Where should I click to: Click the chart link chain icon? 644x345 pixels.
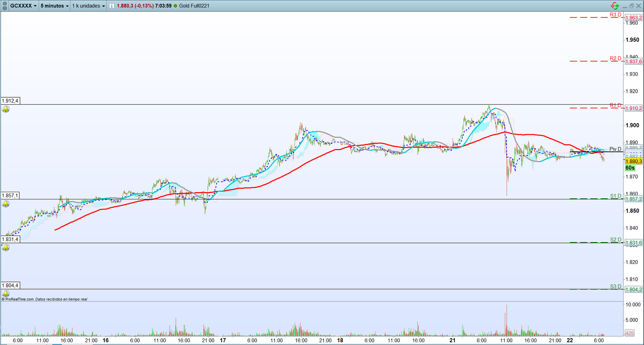[4, 6]
